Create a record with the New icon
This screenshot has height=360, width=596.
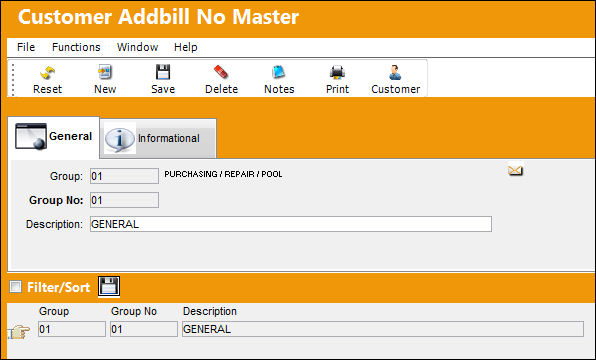point(105,72)
